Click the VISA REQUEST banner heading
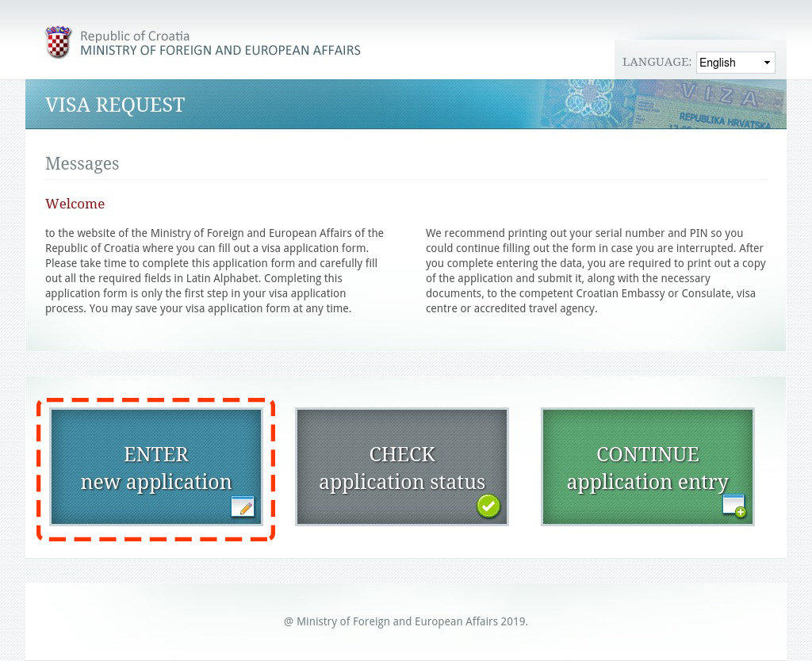This screenshot has height=661, width=812. (115, 105)
